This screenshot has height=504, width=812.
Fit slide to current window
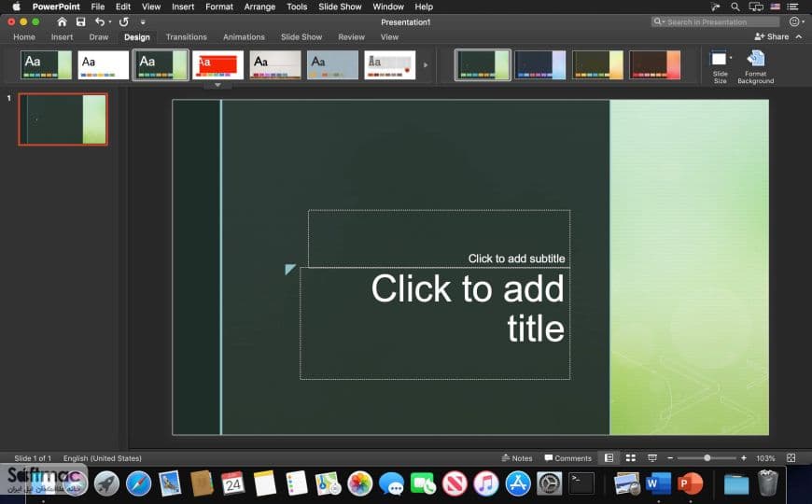(x=791, y=458)
